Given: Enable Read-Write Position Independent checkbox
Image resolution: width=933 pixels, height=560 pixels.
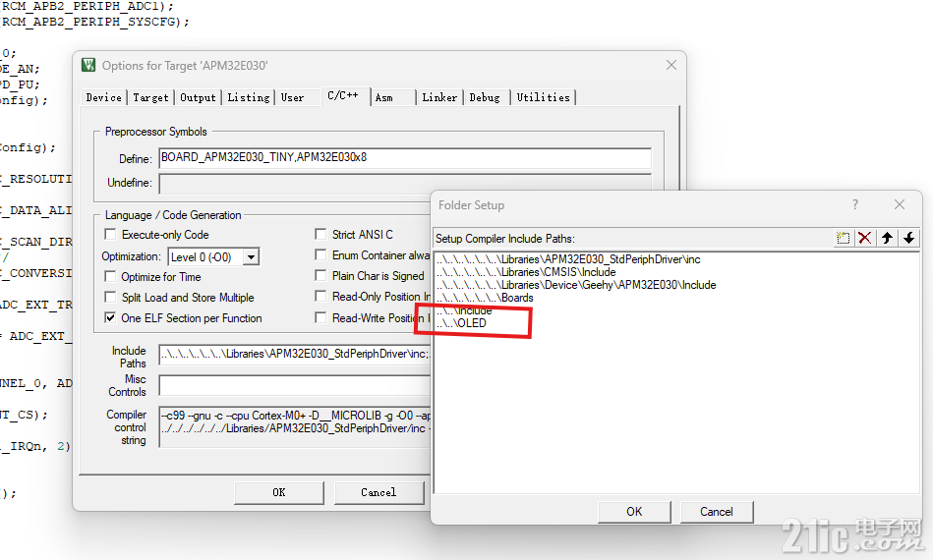Looking at the screenshot, I should (x=321, y=318).
